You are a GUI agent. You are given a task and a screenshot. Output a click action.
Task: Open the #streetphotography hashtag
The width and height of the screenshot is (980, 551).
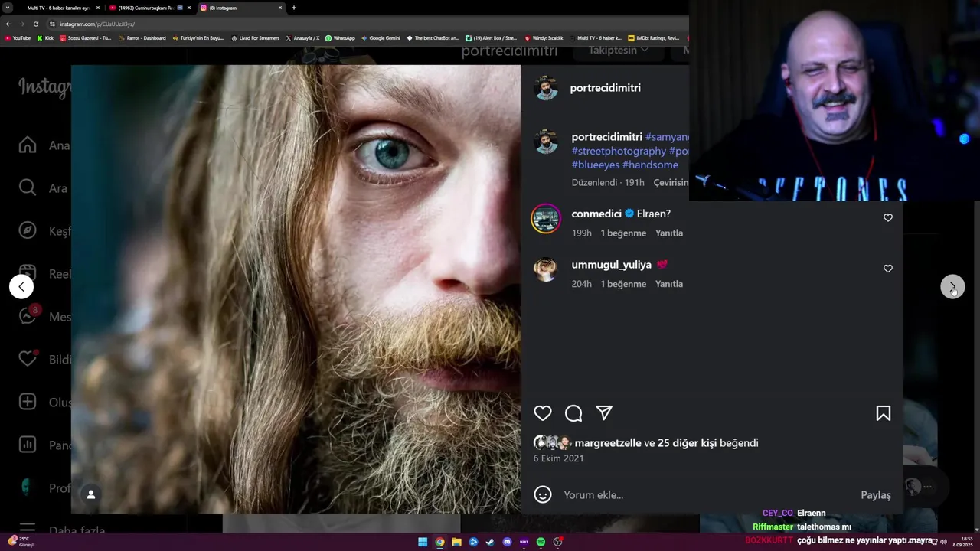tap(619, 151)
